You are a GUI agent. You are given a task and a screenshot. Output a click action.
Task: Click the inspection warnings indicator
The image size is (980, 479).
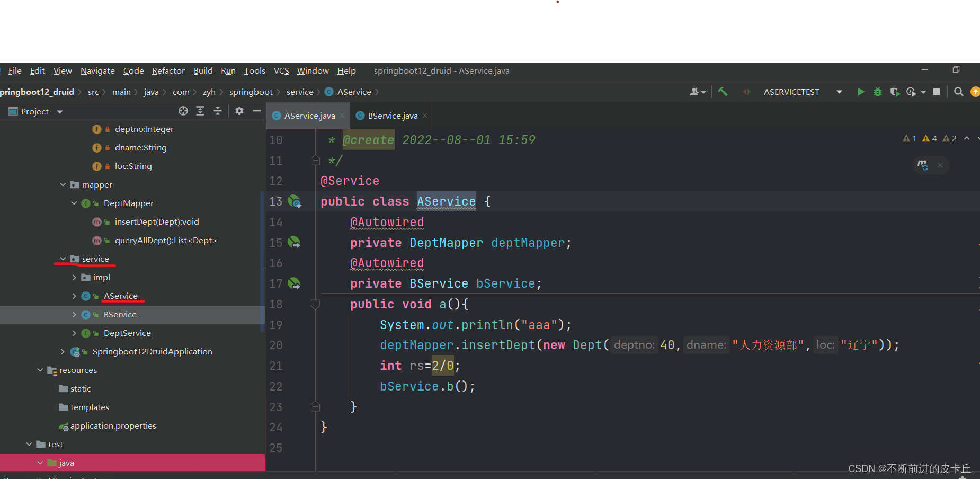pyautogui.click(x=930, y=138)
